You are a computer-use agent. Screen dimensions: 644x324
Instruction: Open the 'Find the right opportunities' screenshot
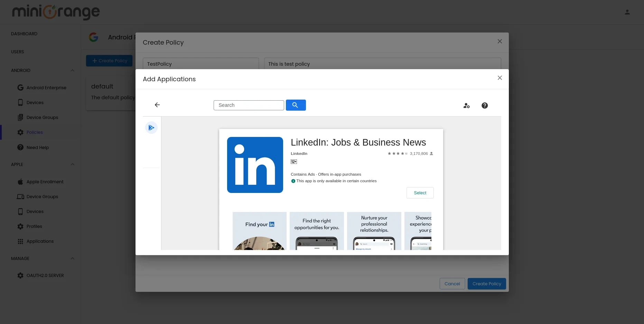coord(317,231)
